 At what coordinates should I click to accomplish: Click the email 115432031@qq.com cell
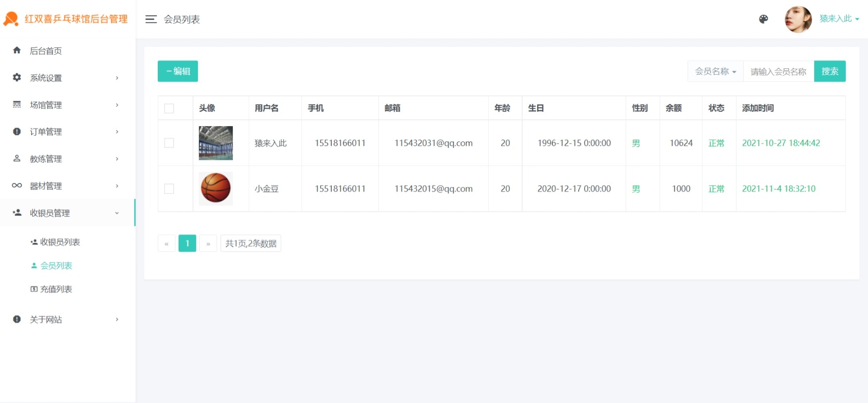(434, 143)
